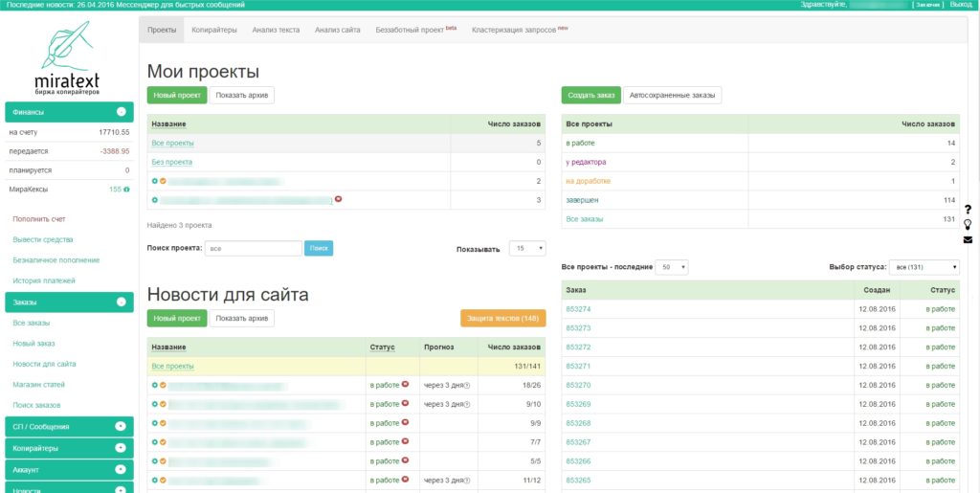Click orange check icon in My projects row with 2 orders
980x493 pixels.
163,181
